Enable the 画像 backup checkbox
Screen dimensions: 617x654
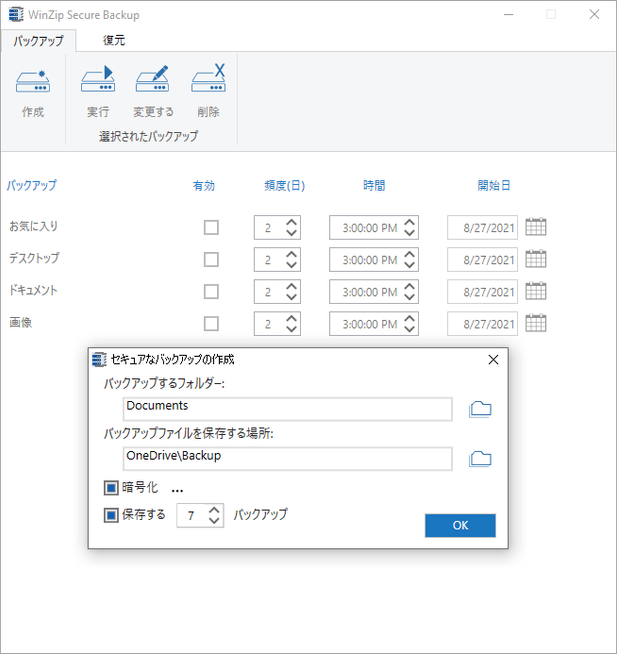tap(211, 324)
